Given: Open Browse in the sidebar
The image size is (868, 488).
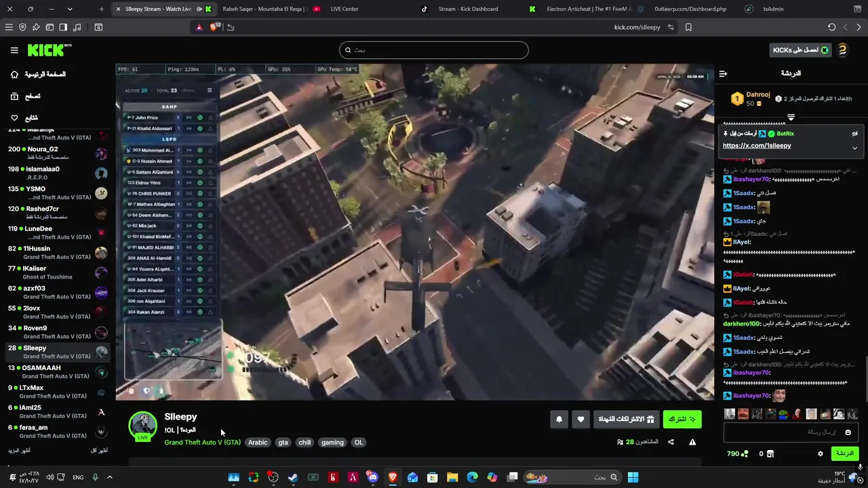Looking at the screenshot, I should tap(25, 96).
